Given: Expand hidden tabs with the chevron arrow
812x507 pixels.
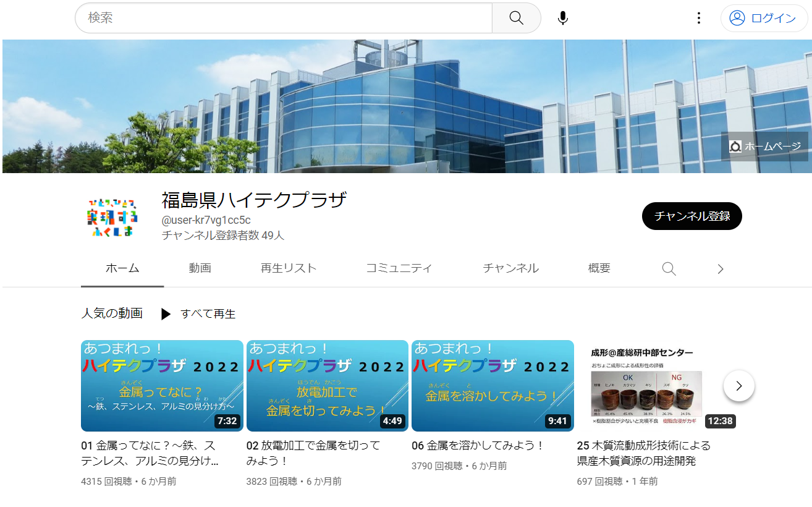Looking at the screenshot, I should click(x=719, y=268).
